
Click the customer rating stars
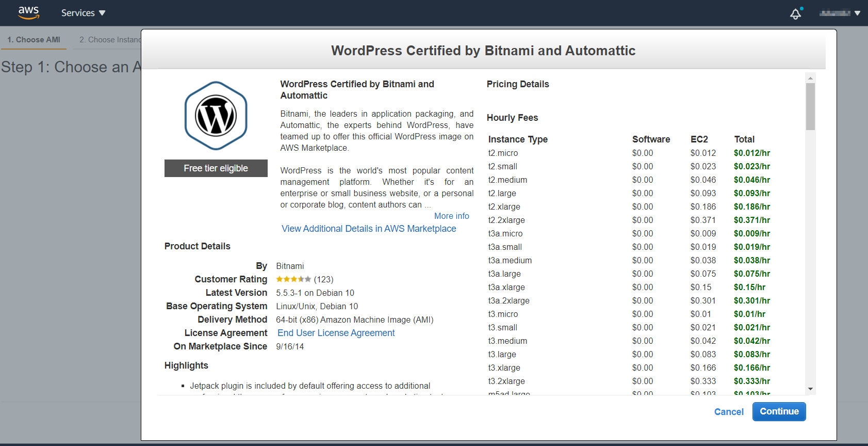click(293, 279)
